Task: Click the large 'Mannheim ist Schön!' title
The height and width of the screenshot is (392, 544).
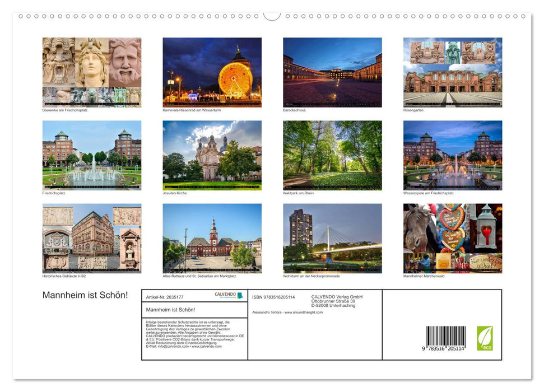Action: pyautogui.click(x=85, y=295)
